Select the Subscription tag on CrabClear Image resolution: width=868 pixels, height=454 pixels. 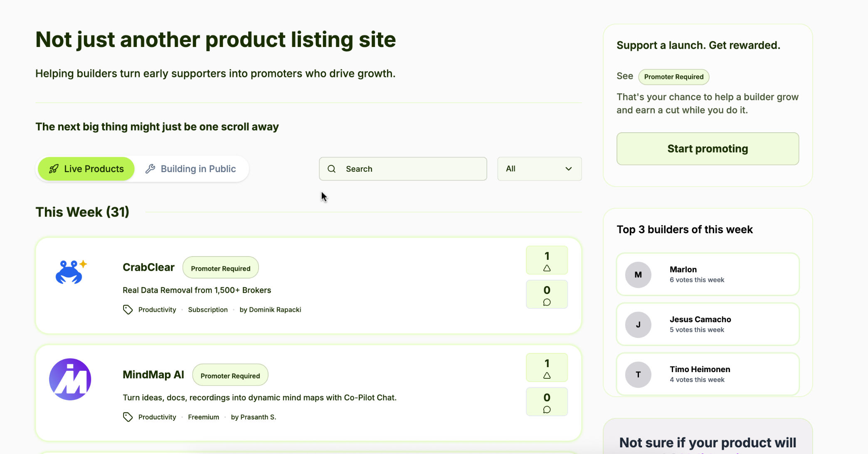[x=208, y=310]
